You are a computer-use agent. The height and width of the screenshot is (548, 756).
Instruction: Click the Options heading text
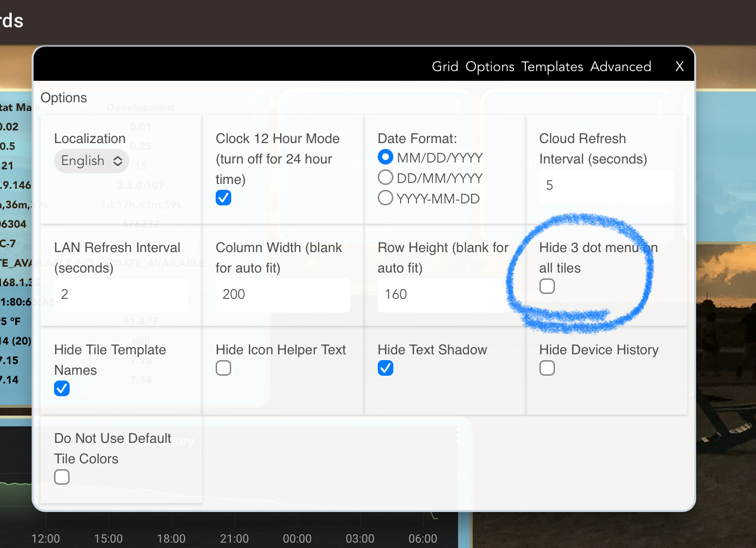tap(64, 98)
